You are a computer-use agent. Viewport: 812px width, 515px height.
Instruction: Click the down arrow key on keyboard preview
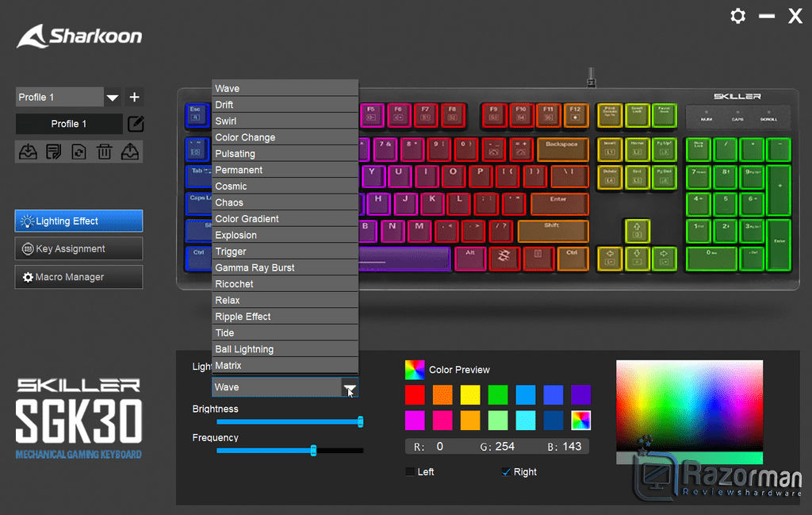point(637,258)
